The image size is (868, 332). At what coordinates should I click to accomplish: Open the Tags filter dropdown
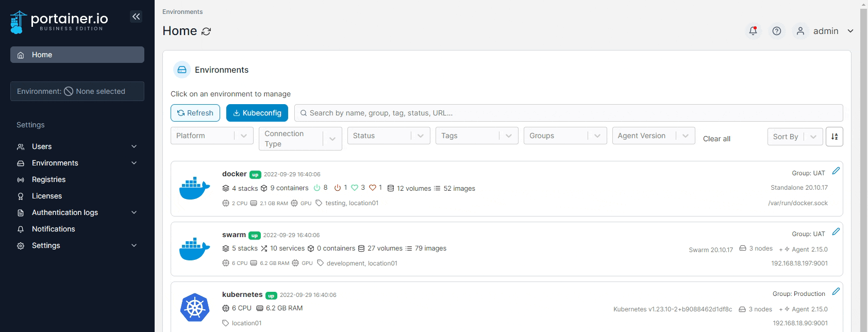pos(477,136)
